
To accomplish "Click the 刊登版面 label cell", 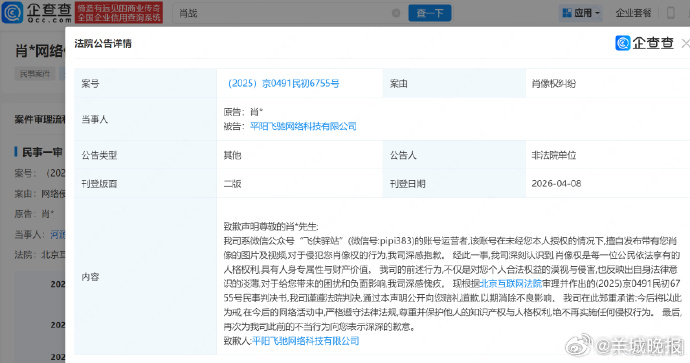I will (x=145, y=183).
